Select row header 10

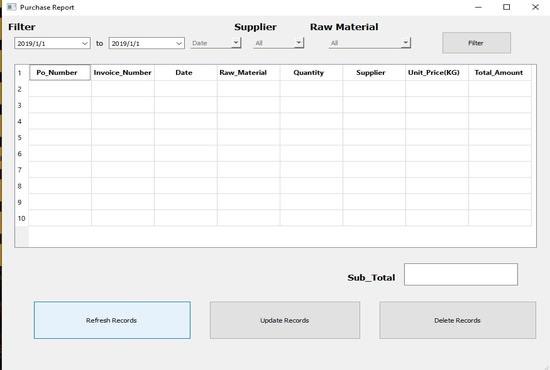[x=22, y=218]
